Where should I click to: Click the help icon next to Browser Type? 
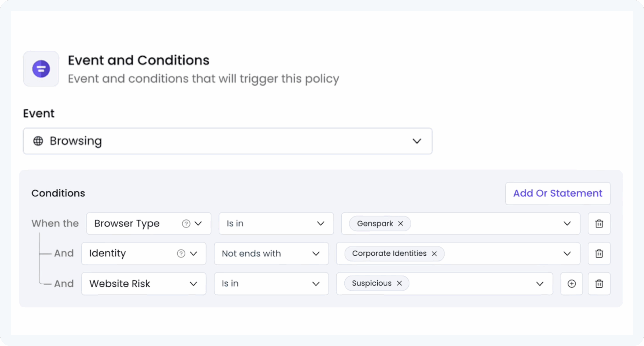[186, 224]
